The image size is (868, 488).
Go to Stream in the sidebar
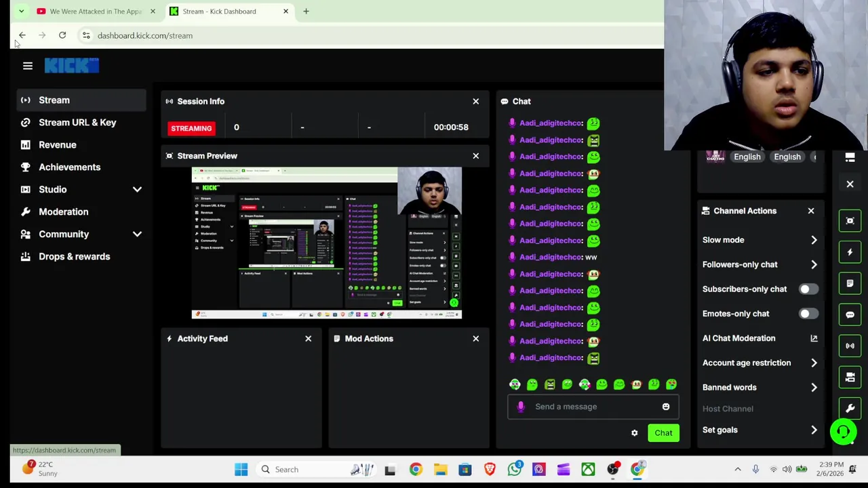pos(81,100)
